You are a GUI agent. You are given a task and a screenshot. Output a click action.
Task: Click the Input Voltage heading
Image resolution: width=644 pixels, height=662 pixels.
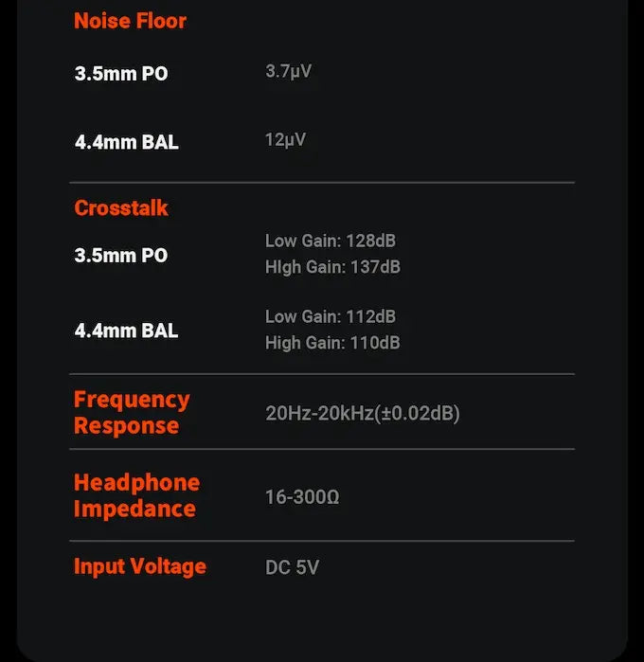coord(140,566)
